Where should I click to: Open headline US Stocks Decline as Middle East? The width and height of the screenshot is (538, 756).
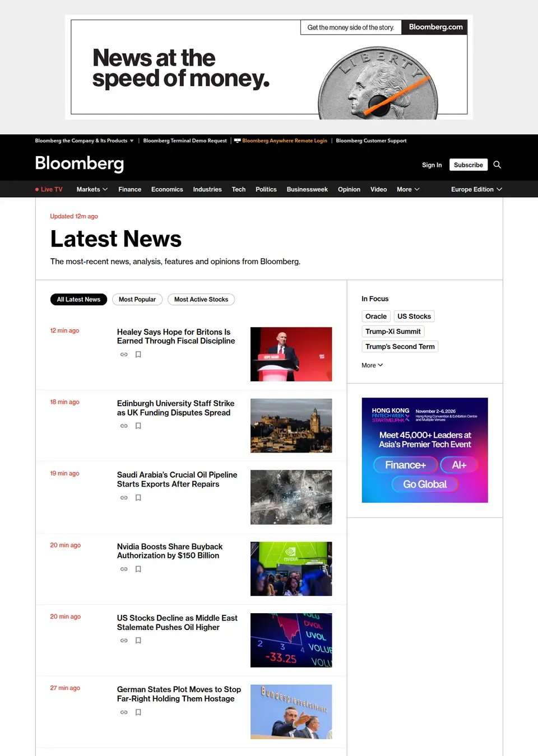pos(177,623)
